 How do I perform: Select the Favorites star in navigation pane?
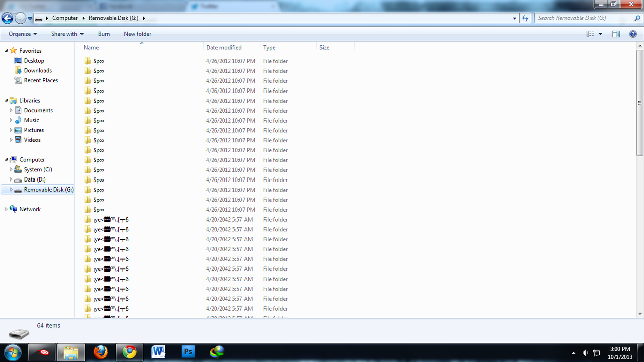click(14, 51)
